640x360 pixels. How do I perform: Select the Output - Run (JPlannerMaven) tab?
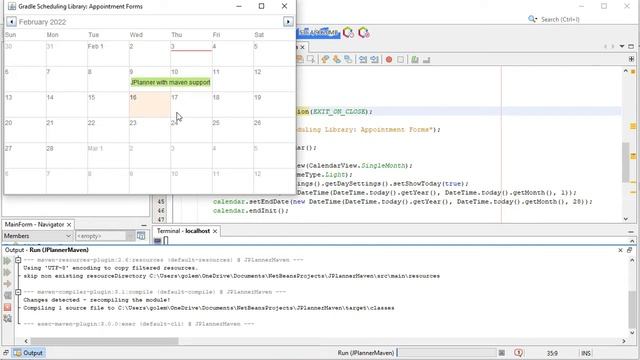coord(47,250)
